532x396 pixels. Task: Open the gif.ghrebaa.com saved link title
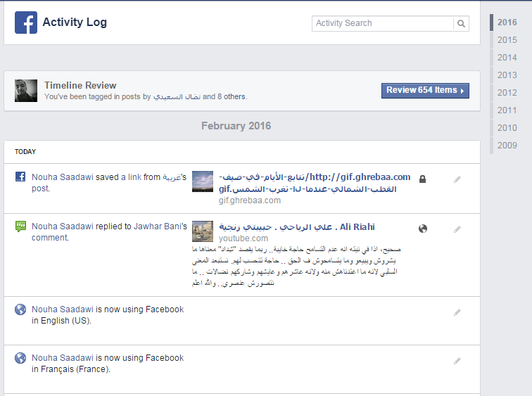click(x=315, y=183)
